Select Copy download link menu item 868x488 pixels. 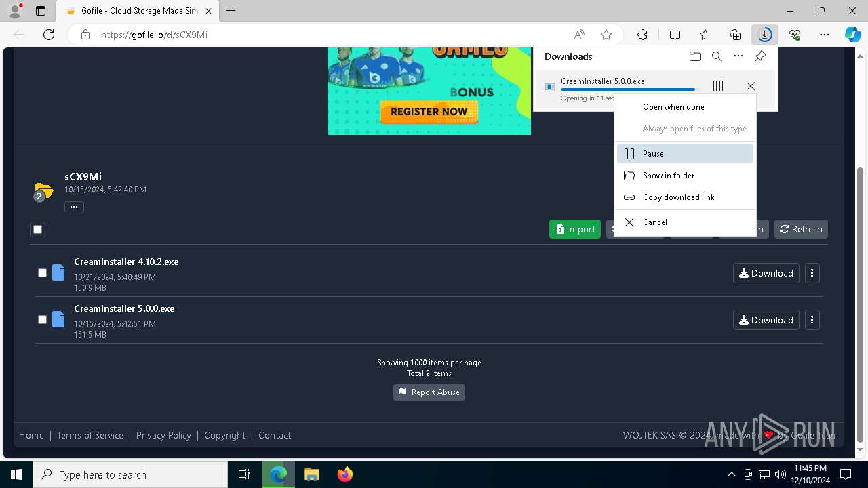(x=685, y=197)
